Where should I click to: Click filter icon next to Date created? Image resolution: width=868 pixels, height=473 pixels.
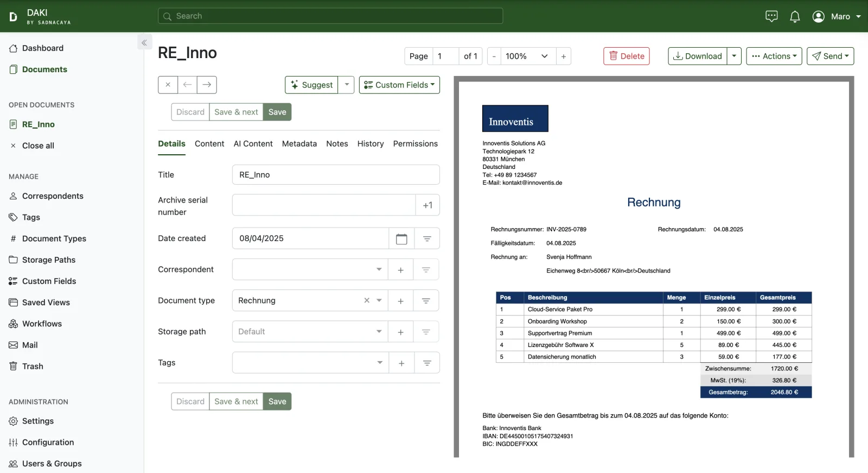[x=427, y=238]
